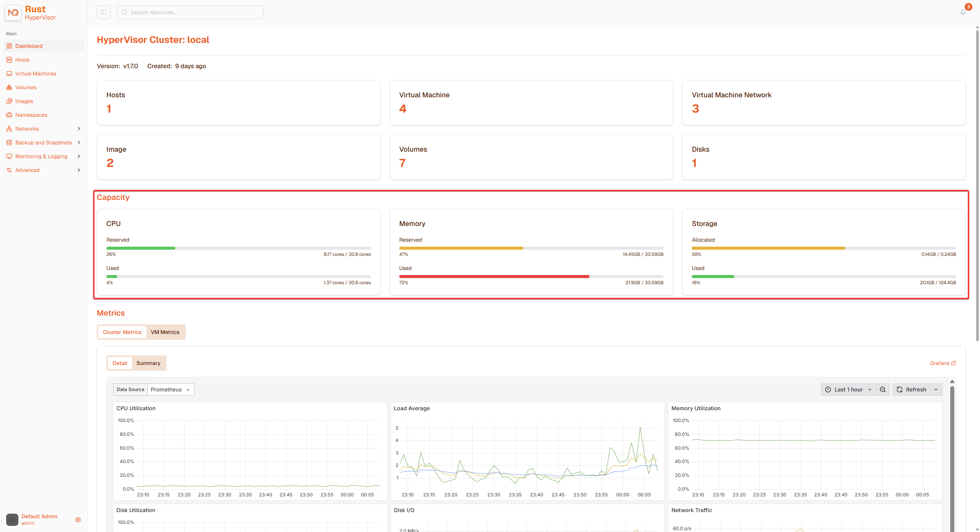The image size is (980, 532).
Task: Click the Image count card
Action: click(x=238, y=157)
